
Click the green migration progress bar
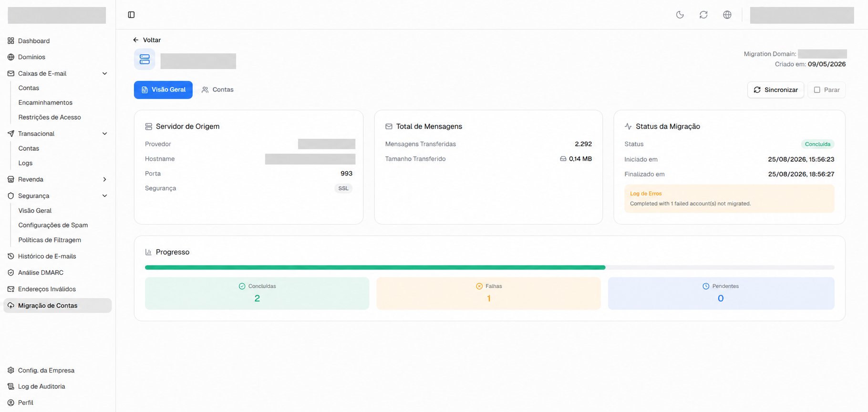[375, 268]
